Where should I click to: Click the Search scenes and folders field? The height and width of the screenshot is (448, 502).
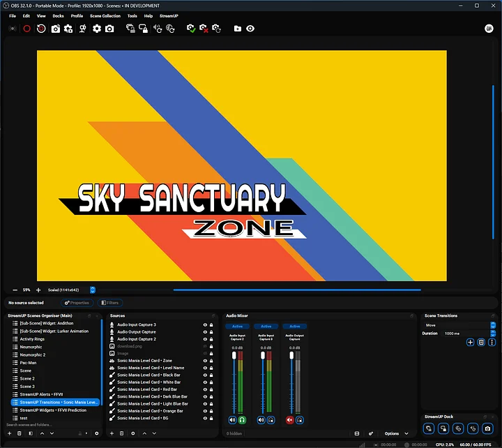53,424
